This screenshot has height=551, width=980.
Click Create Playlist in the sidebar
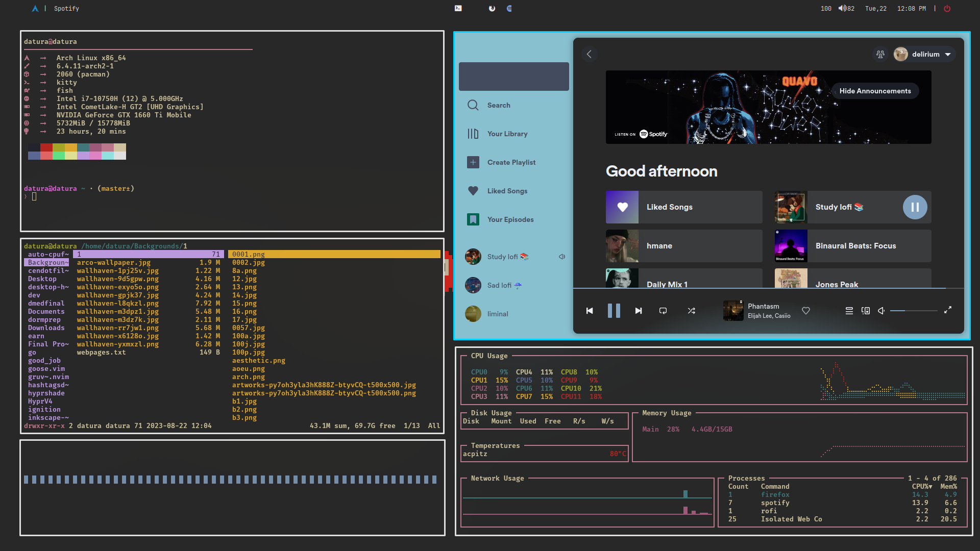pyautogui.click(x=511, y=162)
